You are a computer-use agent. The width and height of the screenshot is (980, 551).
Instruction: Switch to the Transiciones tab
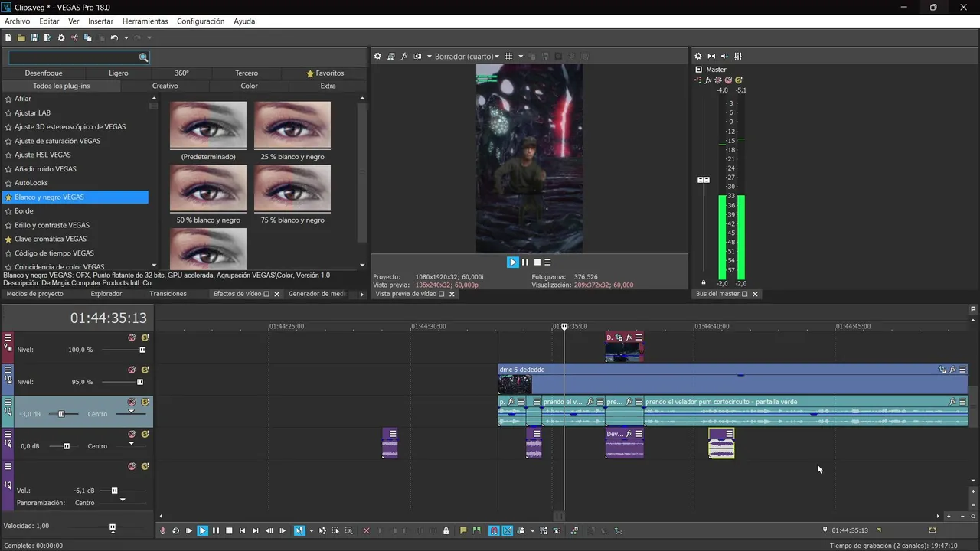coord(168,294)
